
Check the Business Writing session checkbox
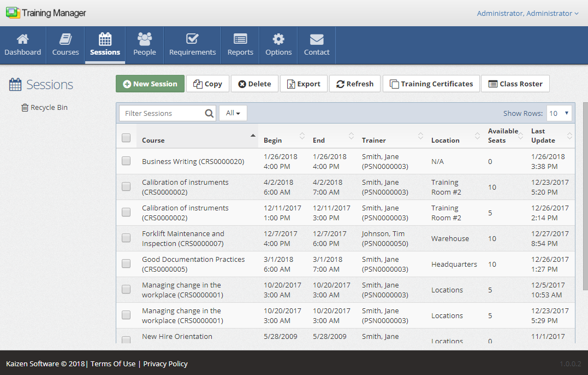126,161
